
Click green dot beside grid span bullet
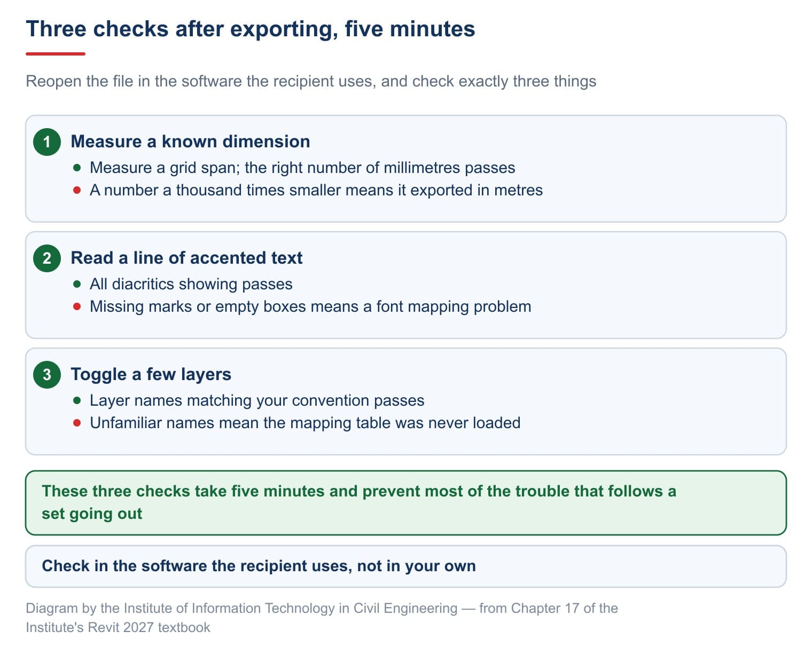pos(77,168)
